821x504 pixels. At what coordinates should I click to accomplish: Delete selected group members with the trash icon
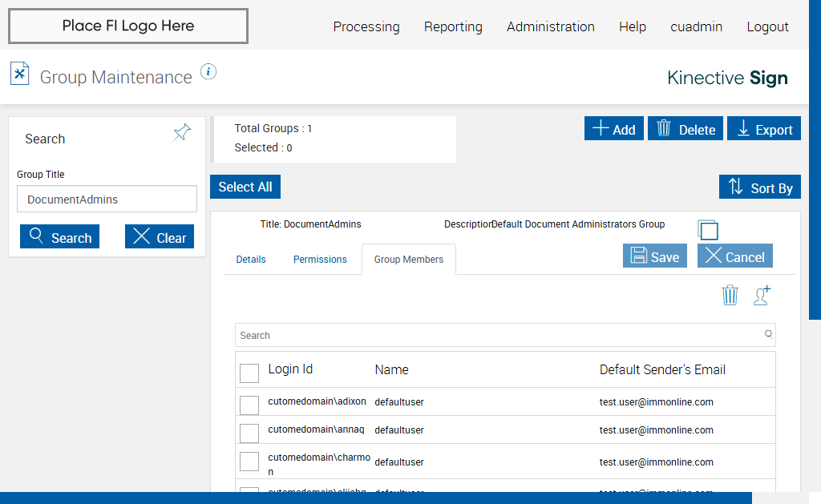pos(730,295)
